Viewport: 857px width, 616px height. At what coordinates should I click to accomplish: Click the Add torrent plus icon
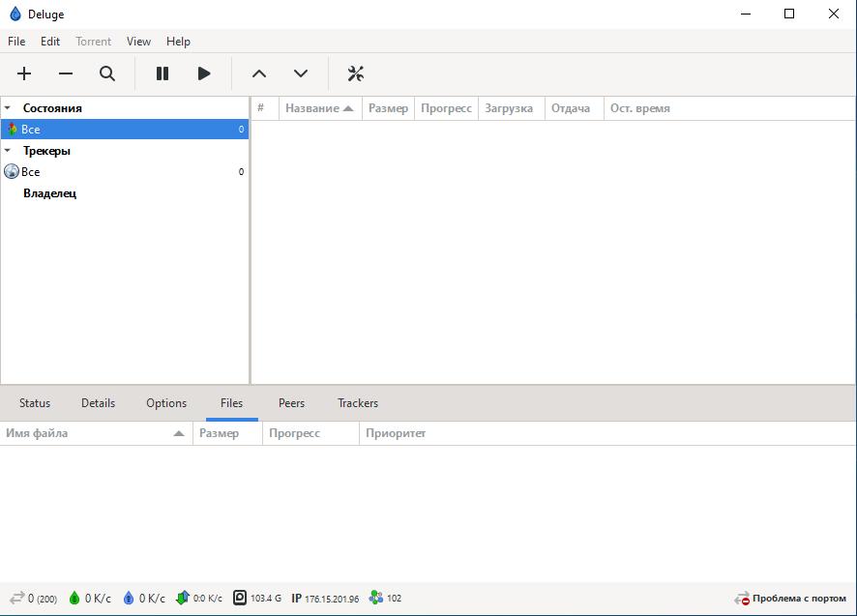click(x=24, y=73)
